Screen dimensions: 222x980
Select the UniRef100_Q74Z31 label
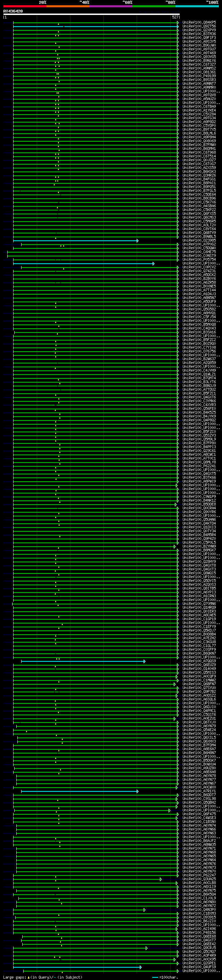199,271
